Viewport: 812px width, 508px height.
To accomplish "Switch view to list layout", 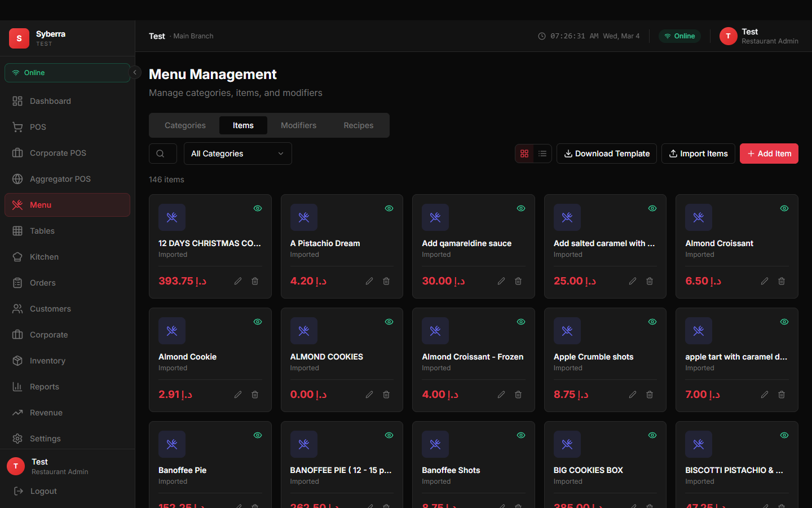I will 542,153.
